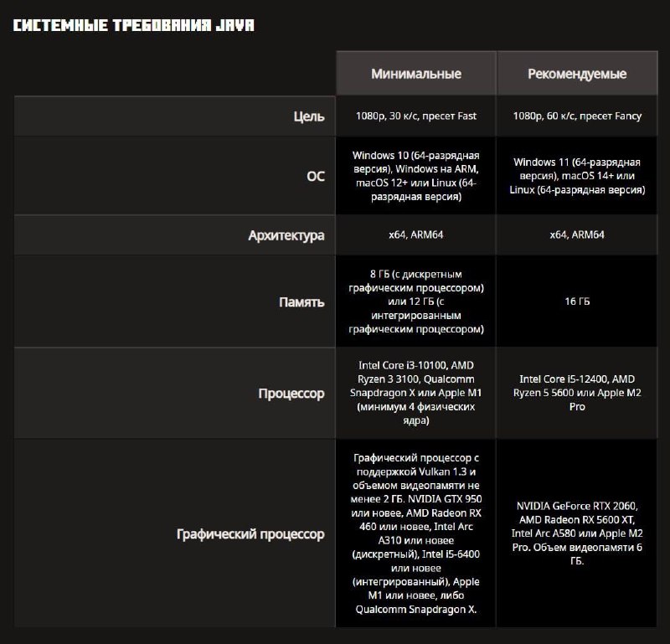The image size is (670, 644).
Task: Click the minimum CPU cell with Core i3-10100
Action: coord(416,393)
